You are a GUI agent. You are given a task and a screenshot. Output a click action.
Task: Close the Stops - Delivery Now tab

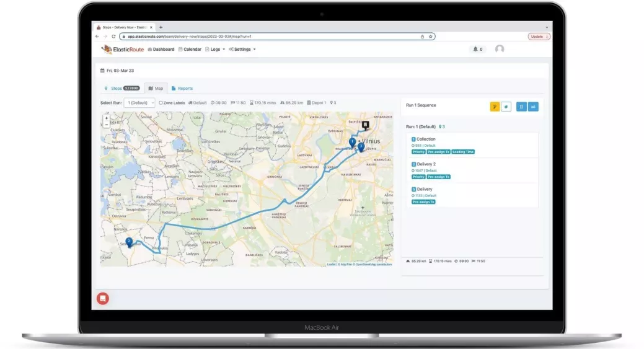[x=151, y=27]
